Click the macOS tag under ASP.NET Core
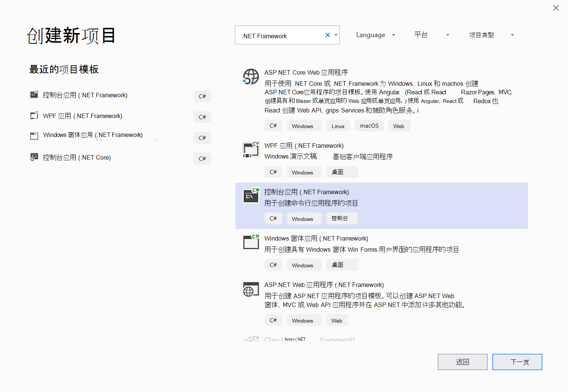Screen dimensions: 568x392 tap(369, 126)
